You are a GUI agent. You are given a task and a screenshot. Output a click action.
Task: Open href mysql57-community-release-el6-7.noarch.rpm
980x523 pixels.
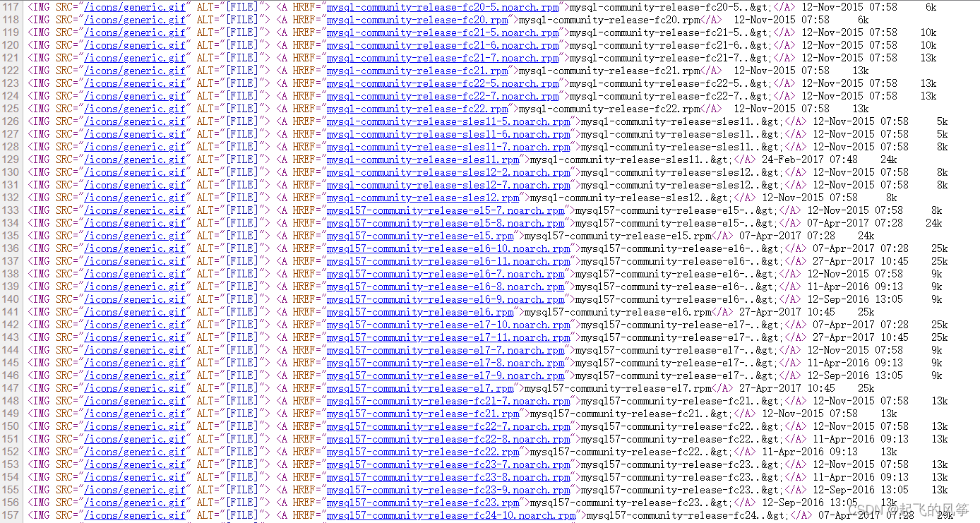pos(446,274)
